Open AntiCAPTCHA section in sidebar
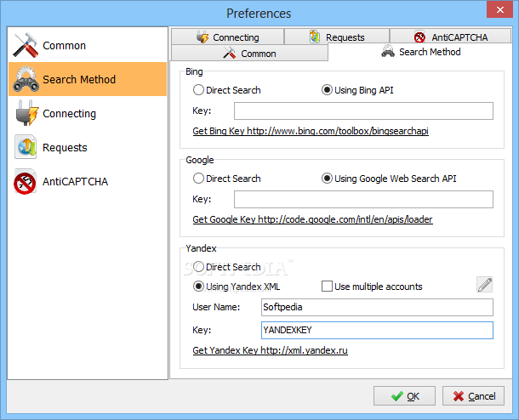The height and width of the screenshot is (420, 519). pos(88,181)
